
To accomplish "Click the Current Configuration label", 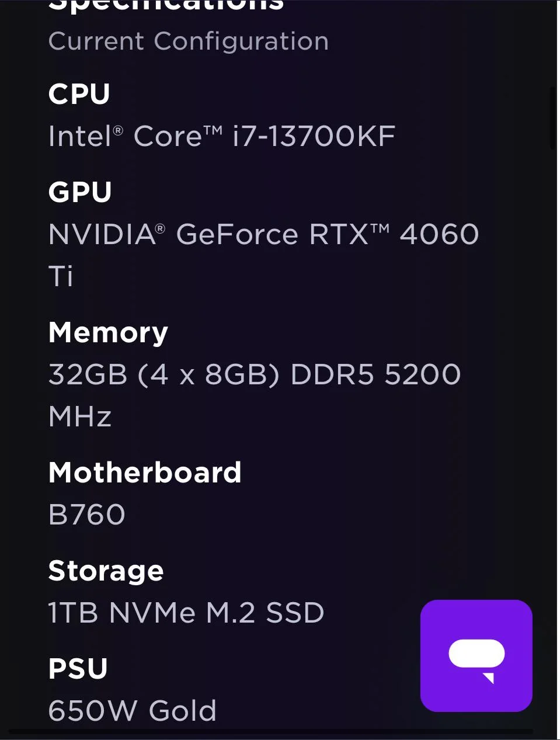I will (x=188, y=41).
